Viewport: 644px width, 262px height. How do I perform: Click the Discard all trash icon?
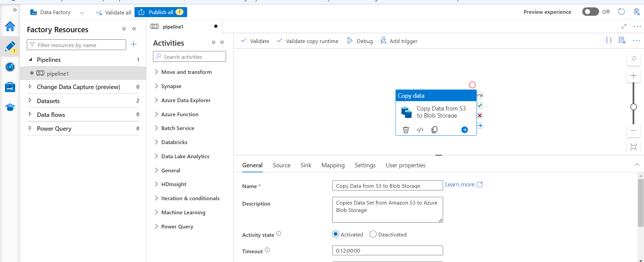click(637, 12)
